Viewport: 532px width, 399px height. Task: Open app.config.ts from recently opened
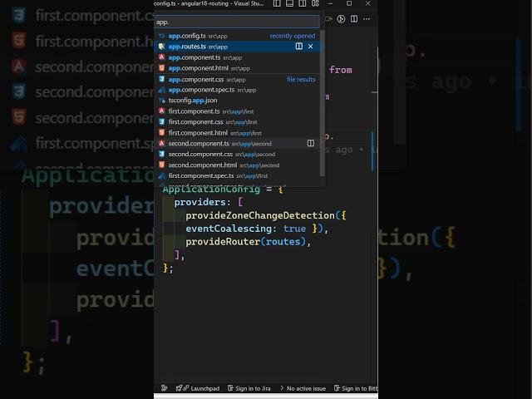pos(237,36)
